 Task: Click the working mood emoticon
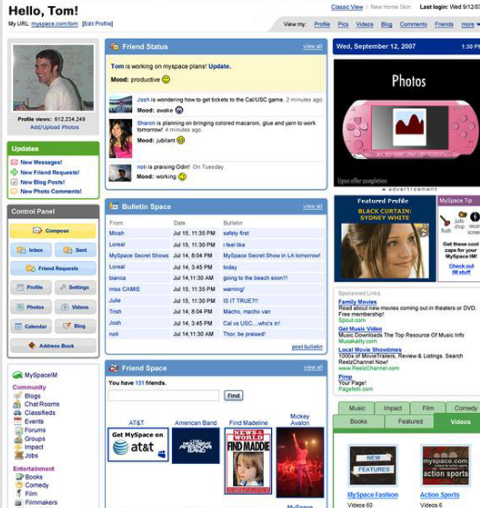(182, 176)
